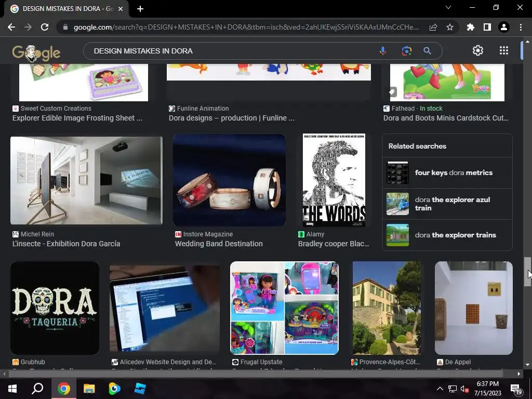
Task: Toggle the browser side panel
Action: click(x=487, y=27)
